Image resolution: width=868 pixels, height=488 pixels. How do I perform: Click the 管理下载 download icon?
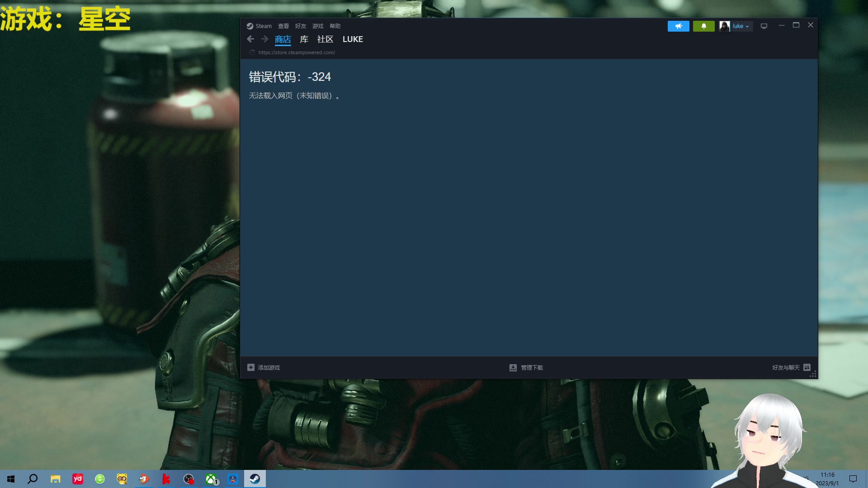pos(513,368)
